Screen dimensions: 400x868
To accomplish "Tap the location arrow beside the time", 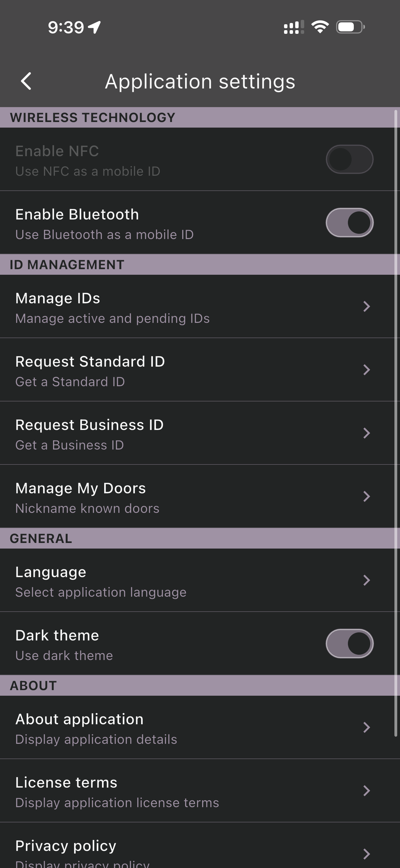I will (94, 27).
